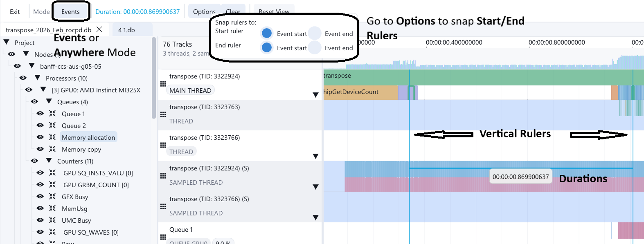644x244 pixels.
Task: Expand the MAIN THREAD track dropdown arrow
Action: 315,95
